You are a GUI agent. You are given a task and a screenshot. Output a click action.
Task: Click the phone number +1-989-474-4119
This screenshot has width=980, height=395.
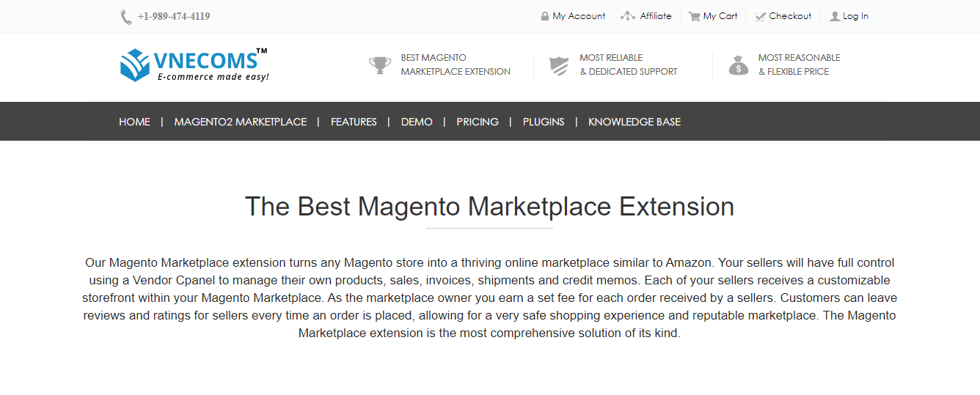click(174, 16)
